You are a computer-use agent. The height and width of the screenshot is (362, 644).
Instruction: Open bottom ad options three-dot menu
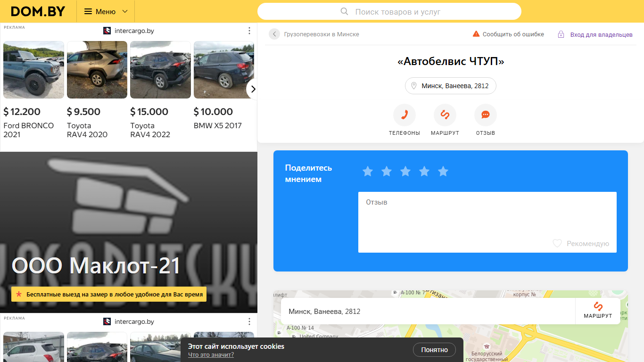click(x=249, y=321)
